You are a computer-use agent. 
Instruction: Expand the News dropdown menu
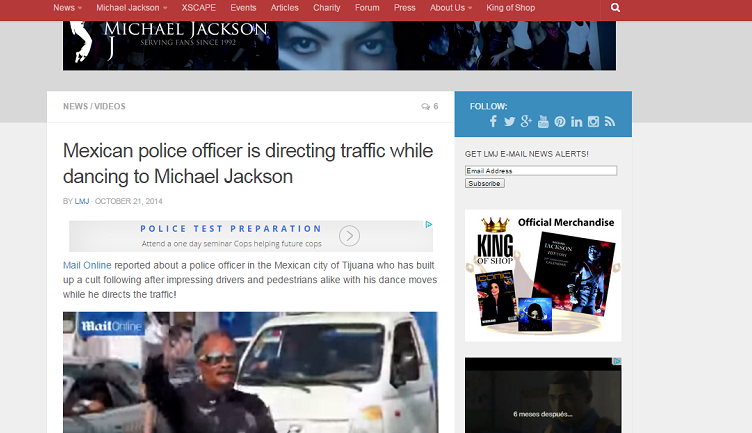pyautogui.click(x=68, y=8)
